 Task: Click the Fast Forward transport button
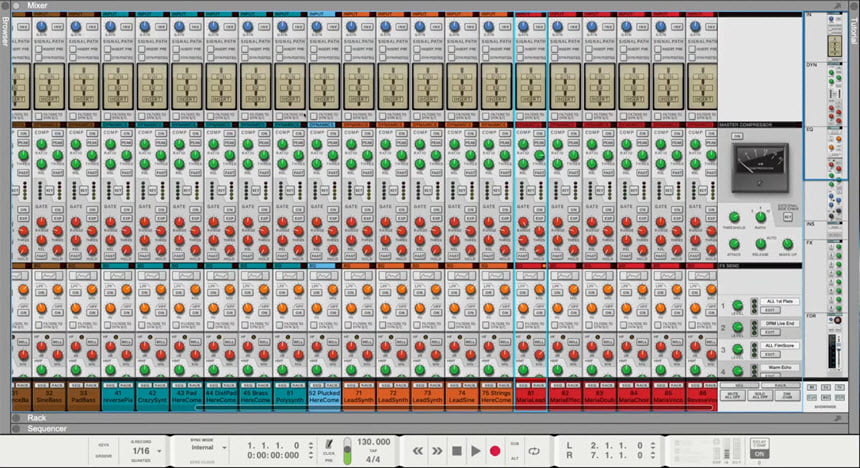(x=437, y=451)
